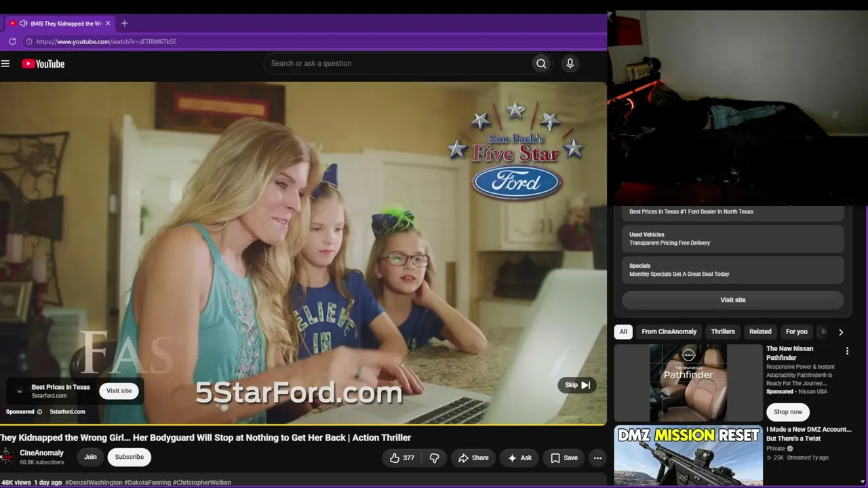This screenshot has width=868, height=488.
Task: Open the 'Specials' ad link
Action: (x=732, y=270)
